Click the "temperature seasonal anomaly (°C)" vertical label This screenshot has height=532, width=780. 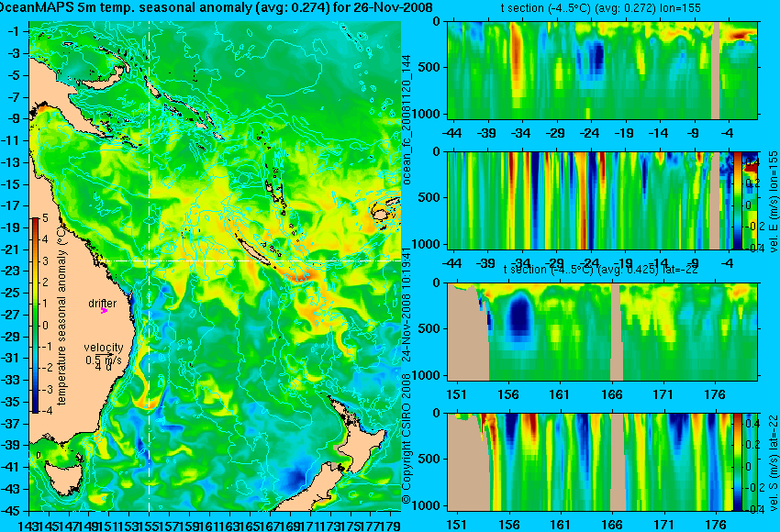(61, 315)
